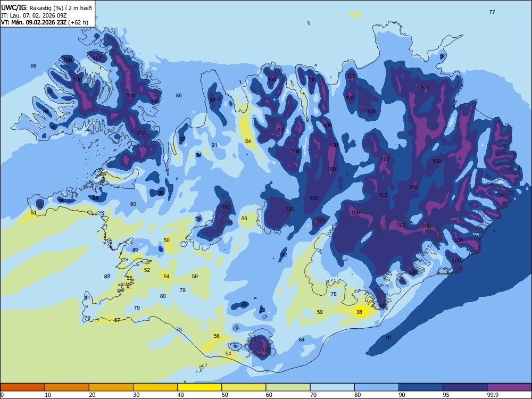Image resolution: width=532 pixels, height=399 pixels.
Task: Select the bright purple legend swatch above 99.9
Action: point(509,387)
